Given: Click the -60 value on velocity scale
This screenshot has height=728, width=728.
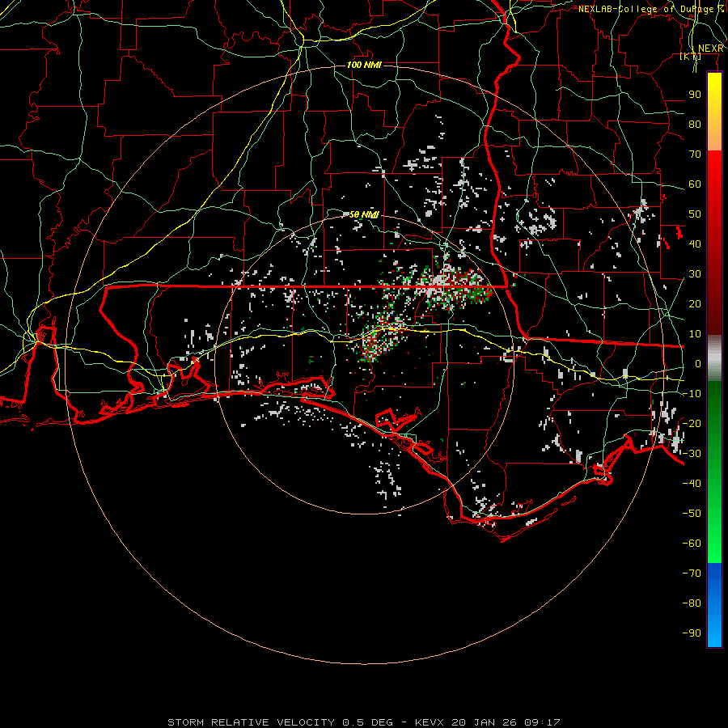Looking at the screenshot, I should click(x=692, y=544).
